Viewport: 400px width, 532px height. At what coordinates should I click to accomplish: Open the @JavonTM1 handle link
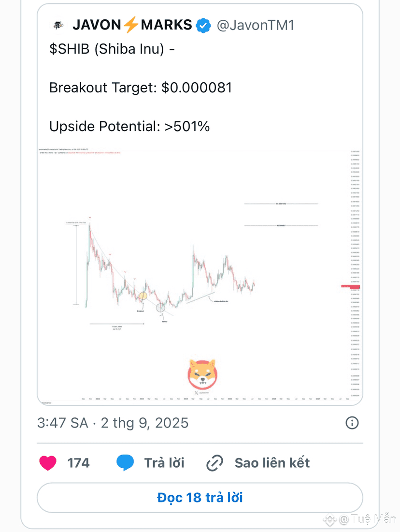(x=255, y=25)
